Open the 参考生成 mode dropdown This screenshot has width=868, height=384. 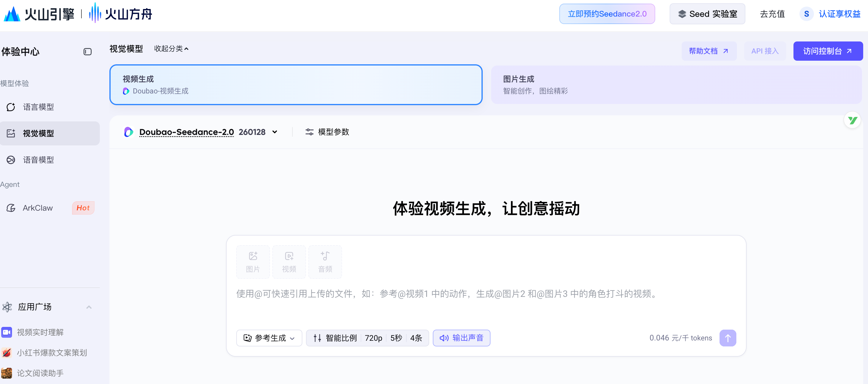[269, 338]
